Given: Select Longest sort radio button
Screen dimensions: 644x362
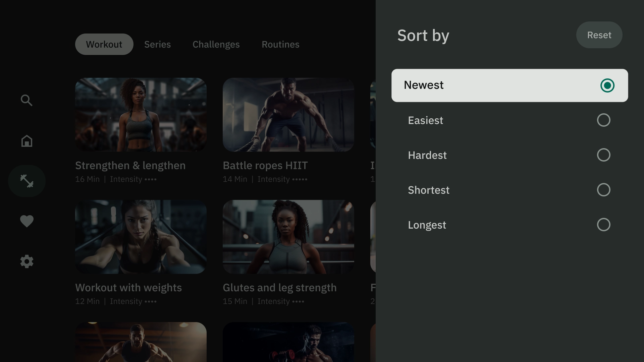Looking at the screenshot, I should [603, 225].
